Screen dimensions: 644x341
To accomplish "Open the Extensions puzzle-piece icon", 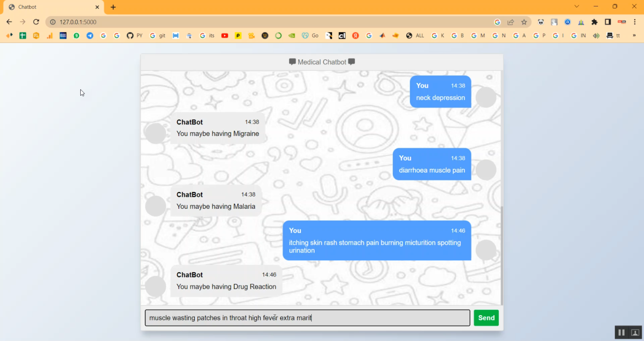I will click(x=595, y=21).
